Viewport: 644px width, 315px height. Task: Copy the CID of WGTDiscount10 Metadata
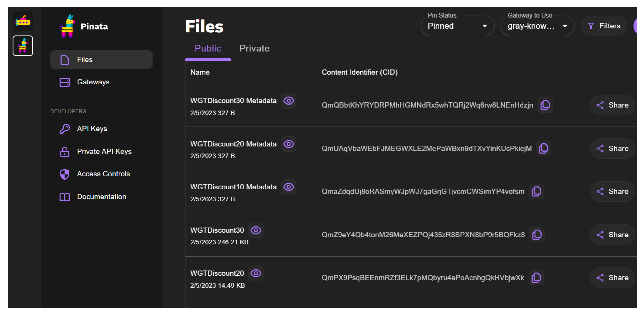point(536,192)
